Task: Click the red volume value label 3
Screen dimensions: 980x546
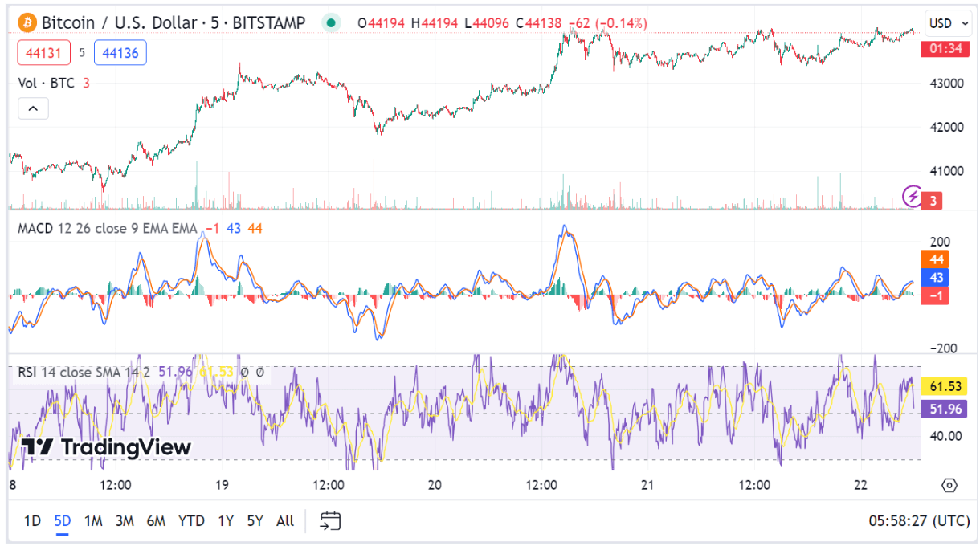Action: 933,201
